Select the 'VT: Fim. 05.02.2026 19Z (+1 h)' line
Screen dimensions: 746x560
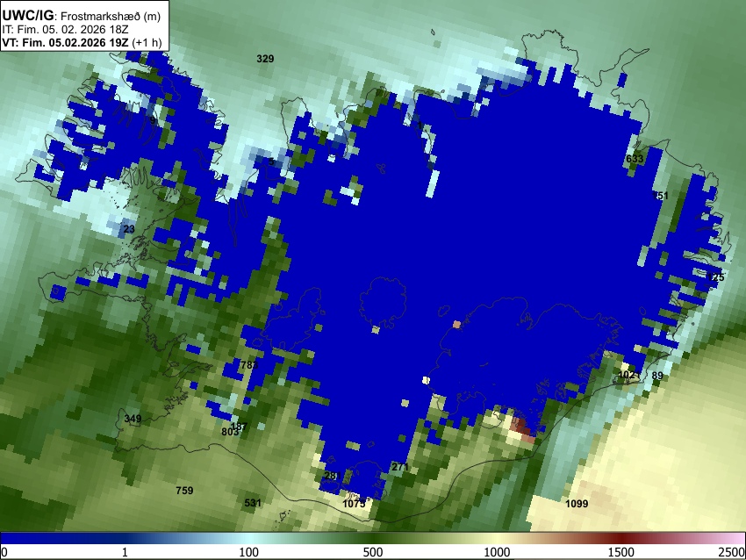82,42
